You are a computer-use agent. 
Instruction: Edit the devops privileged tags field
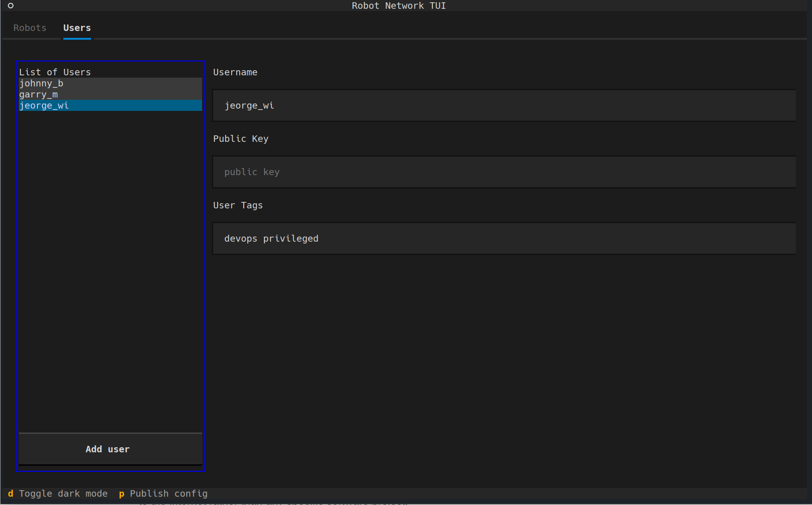click(504, 238)
